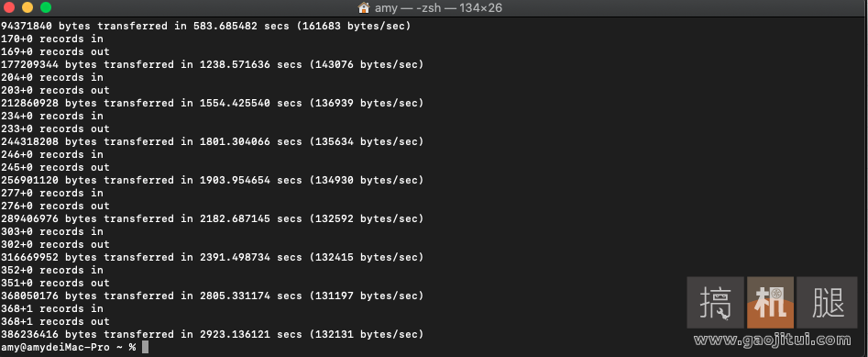Click the line '302+0 records out'
The image size is (868, 357).
point(55,244)
